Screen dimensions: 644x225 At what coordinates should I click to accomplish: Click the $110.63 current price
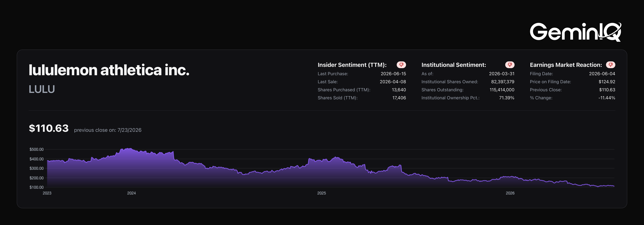(x=49, y=128)
